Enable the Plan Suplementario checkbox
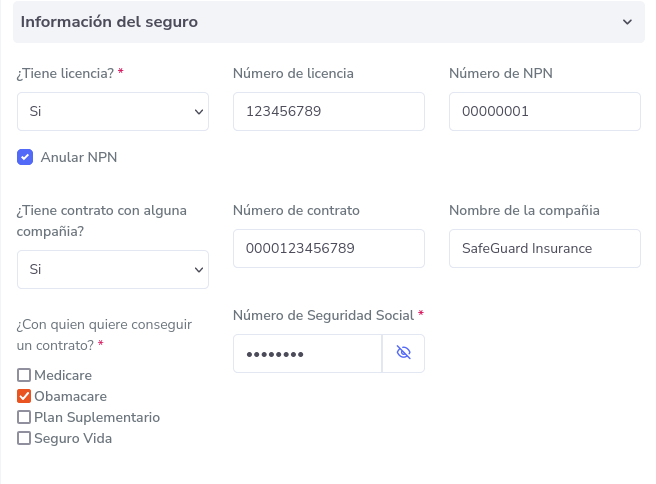This screenshot has height=484, width=656. coord(24,417)
